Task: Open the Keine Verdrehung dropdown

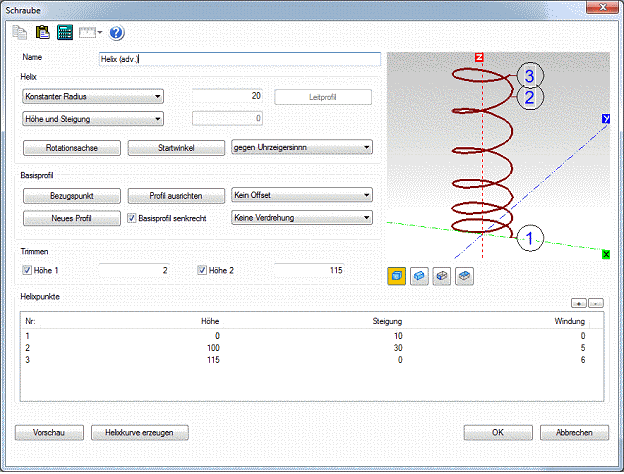Action: tap(302, 218)
